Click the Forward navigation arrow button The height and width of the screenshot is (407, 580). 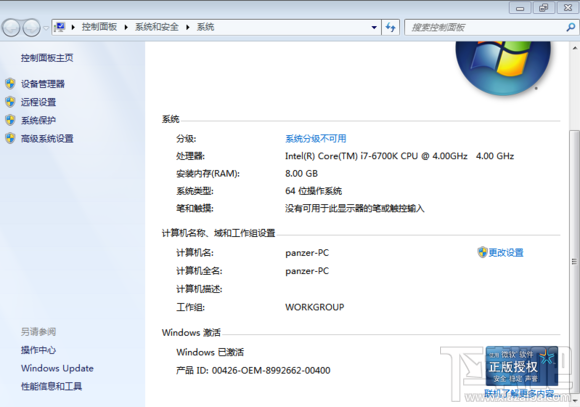tap(31, 28)
